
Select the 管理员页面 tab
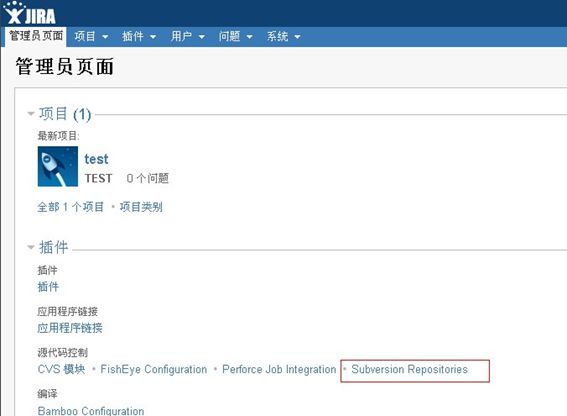pos(36,36)
